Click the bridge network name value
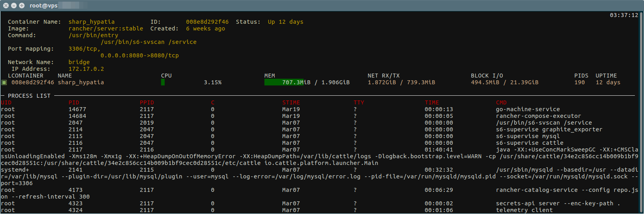This screenshot has width=644, height=214. pos(79,62)
